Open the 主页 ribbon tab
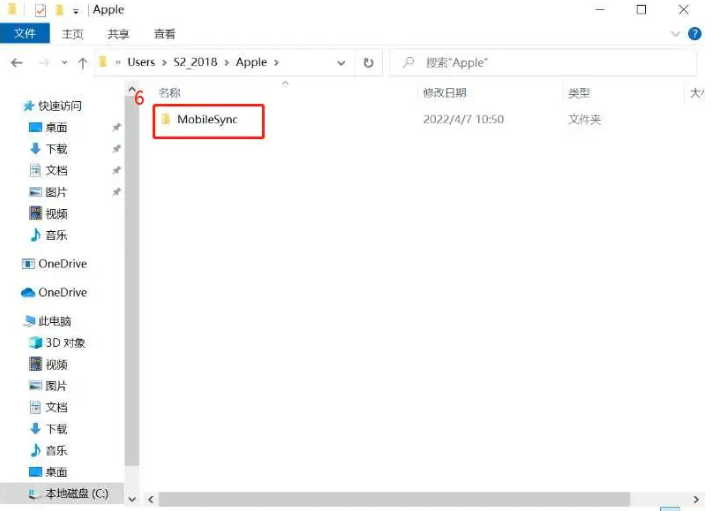The image size is (712, 511). (73, 34)
